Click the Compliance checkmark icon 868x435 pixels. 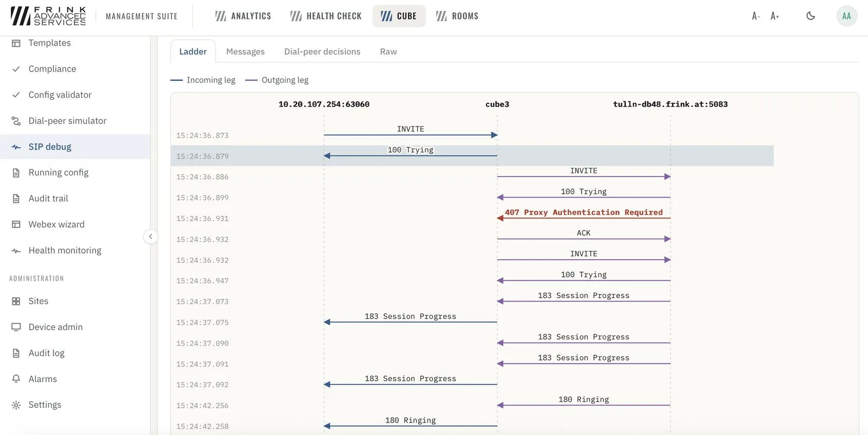tap(16, 69)
